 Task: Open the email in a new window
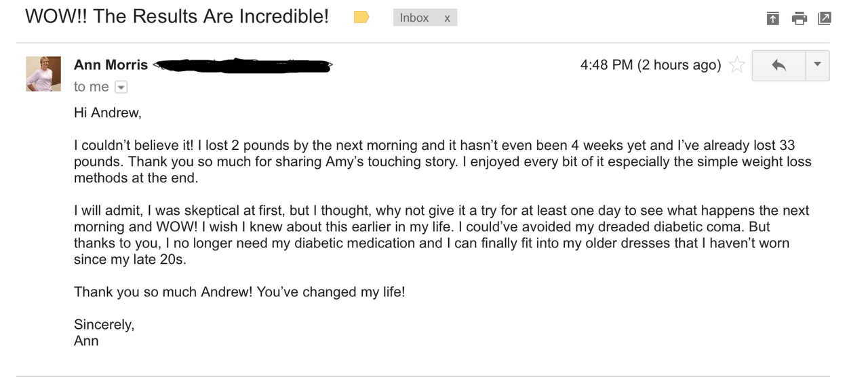click(x=825, y=18)
